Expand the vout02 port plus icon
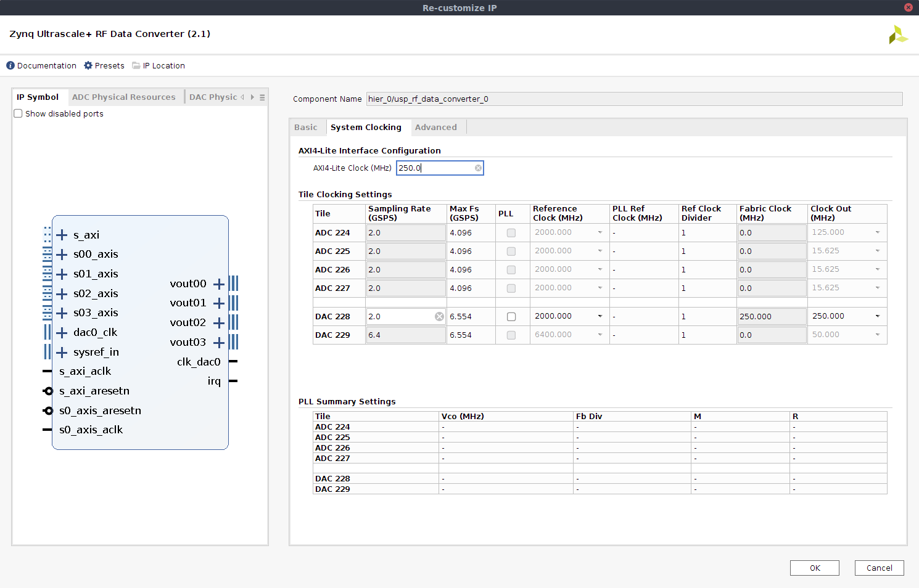Screen dimensions: 919x588 point(218,323)
